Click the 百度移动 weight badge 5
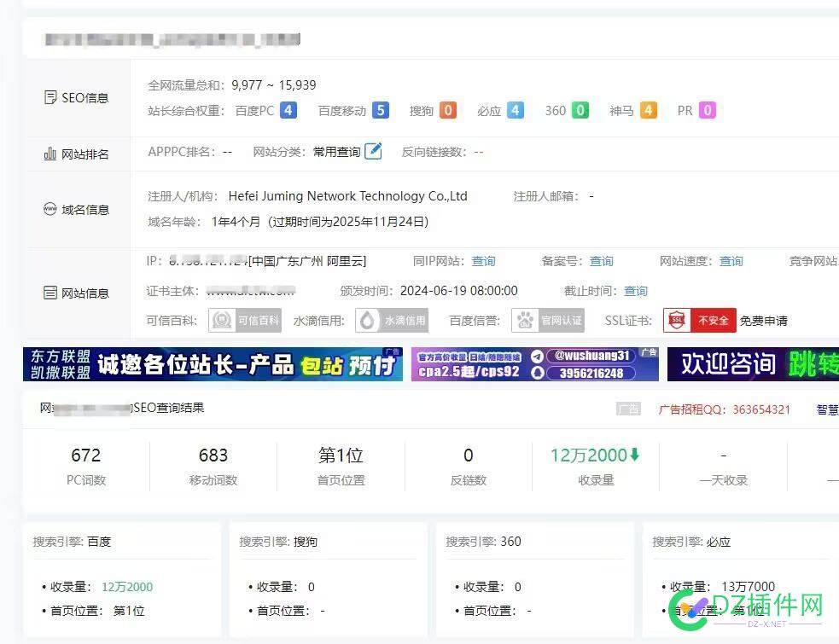The width and height of the screenshot is (839, 644). 380,110
